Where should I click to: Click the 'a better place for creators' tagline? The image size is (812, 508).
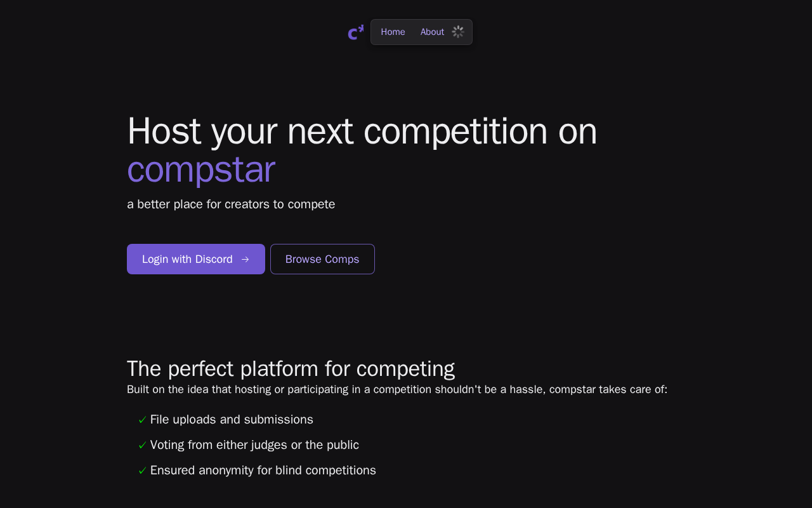[231, 204]
